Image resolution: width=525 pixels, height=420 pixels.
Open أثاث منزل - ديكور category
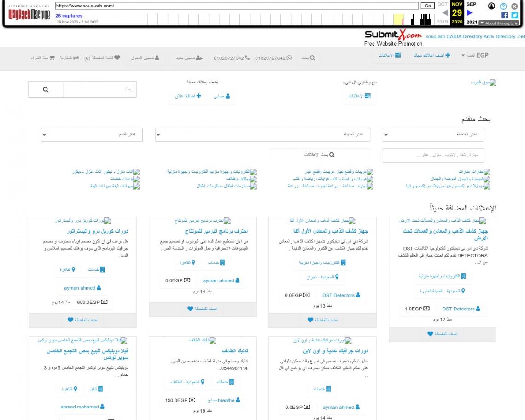click(x=106, y=171)
